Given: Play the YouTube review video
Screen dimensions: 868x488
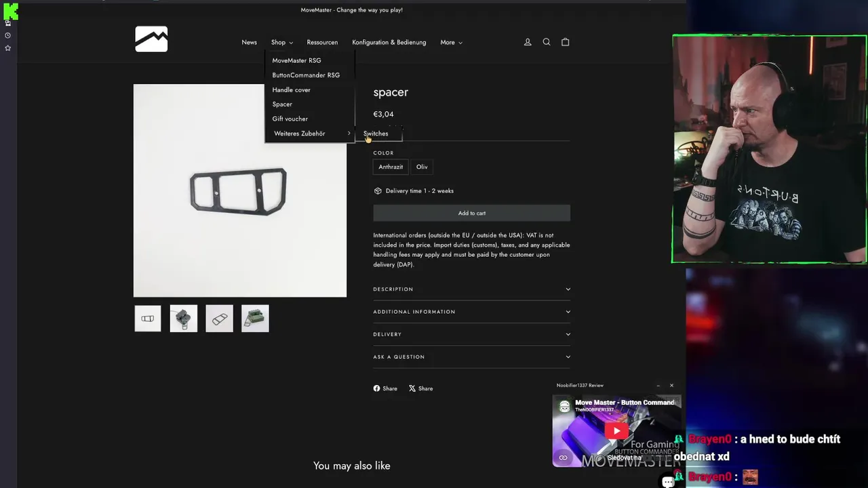Looking at the screenshot, I should 616,431.
